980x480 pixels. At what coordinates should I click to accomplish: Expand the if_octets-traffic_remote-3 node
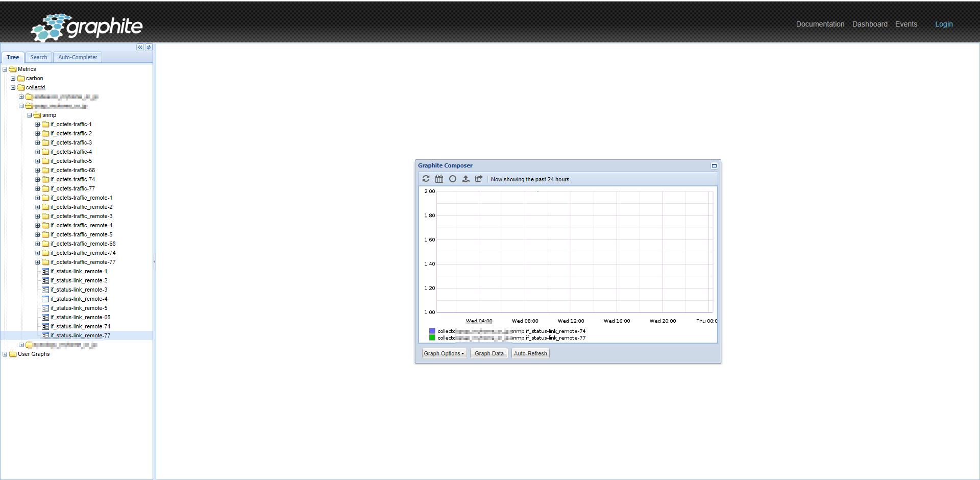click(38, 216)
